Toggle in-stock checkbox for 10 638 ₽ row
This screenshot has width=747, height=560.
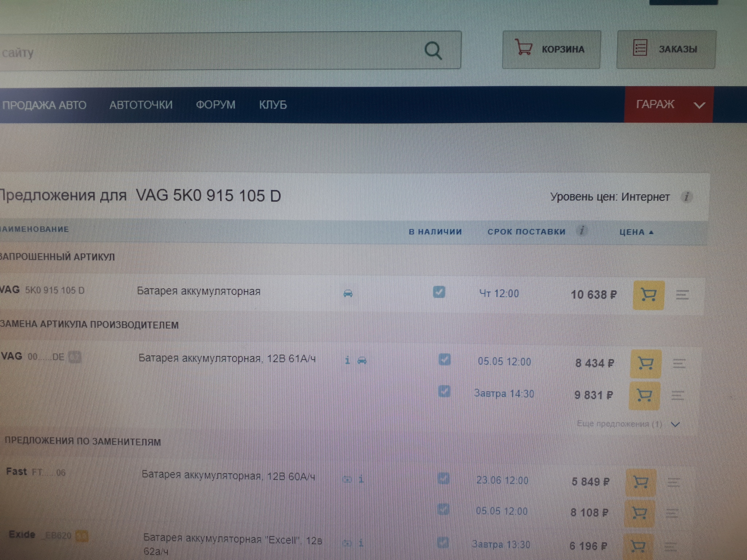pyautogui.click(x=439, y=292)
